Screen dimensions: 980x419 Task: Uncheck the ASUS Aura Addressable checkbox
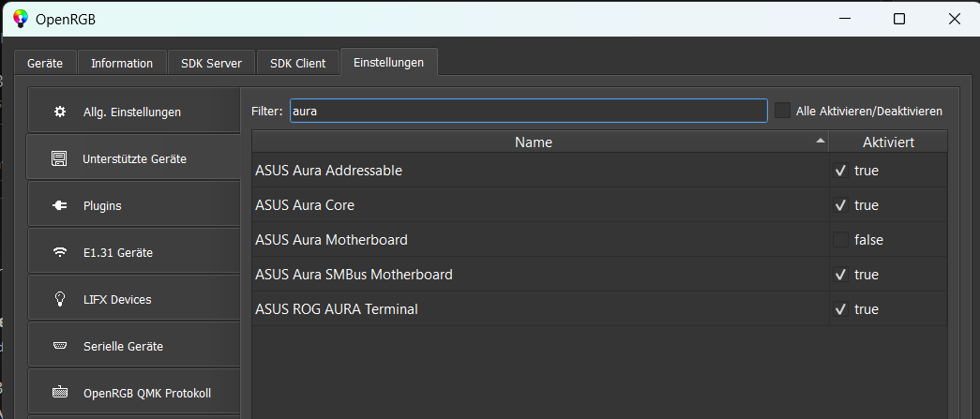point(840,171)
